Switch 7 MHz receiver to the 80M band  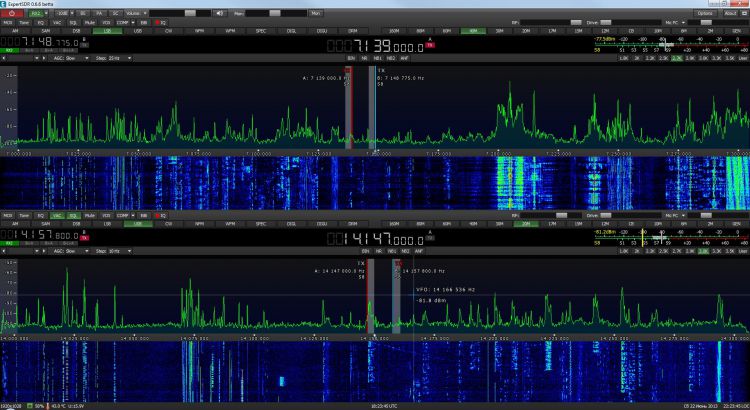[420, 31]
